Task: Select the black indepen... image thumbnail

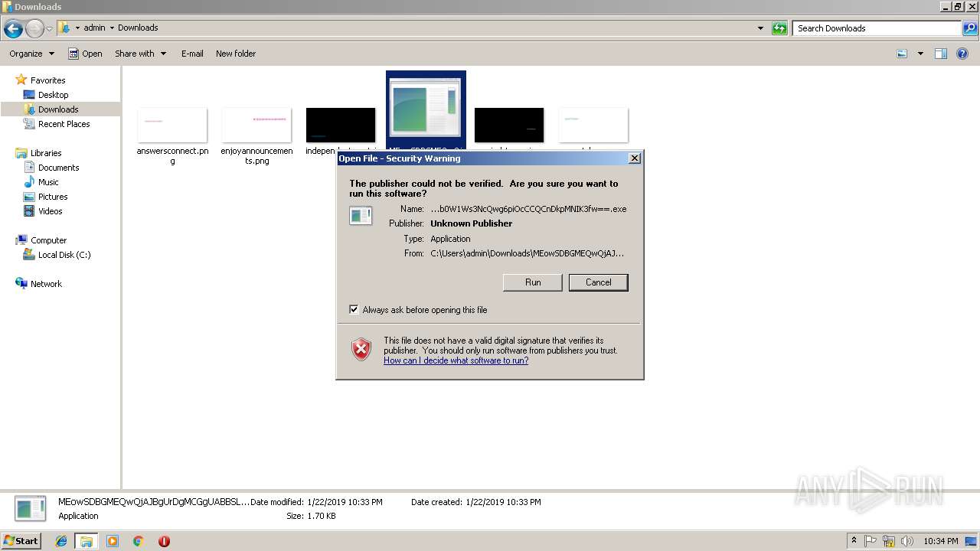Action: [341, 125]
